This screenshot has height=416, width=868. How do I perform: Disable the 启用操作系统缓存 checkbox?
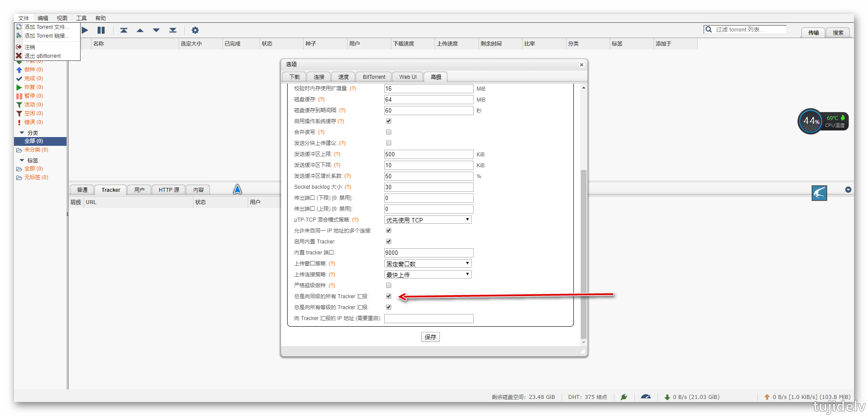click(389, 121)
